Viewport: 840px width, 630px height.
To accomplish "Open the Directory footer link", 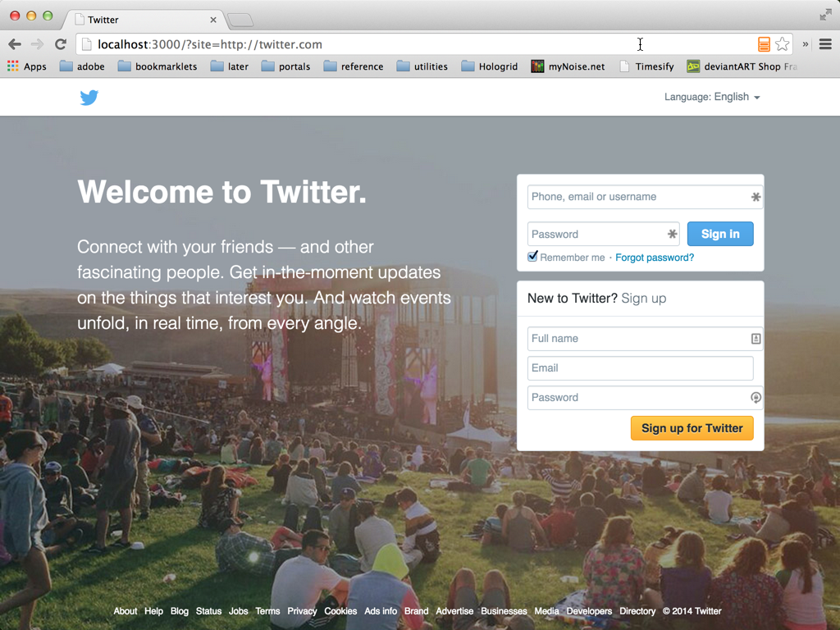I will [x=637, y=611].
